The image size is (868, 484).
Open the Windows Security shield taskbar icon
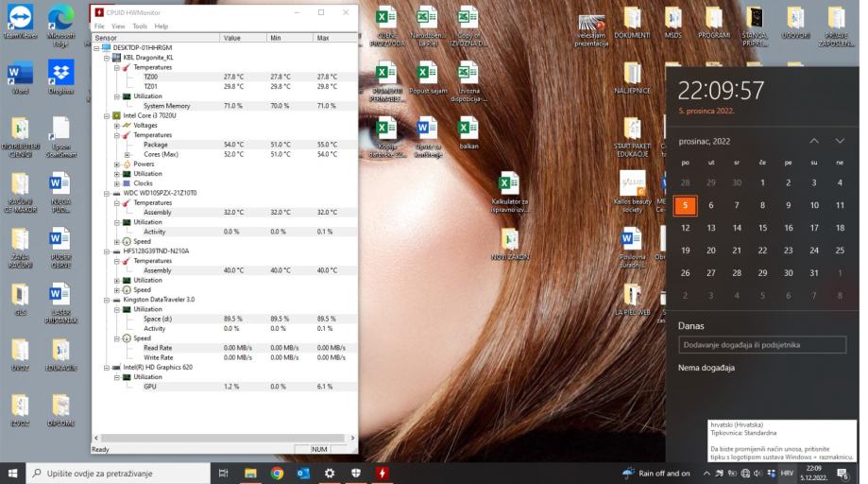[x=356, y=473]
